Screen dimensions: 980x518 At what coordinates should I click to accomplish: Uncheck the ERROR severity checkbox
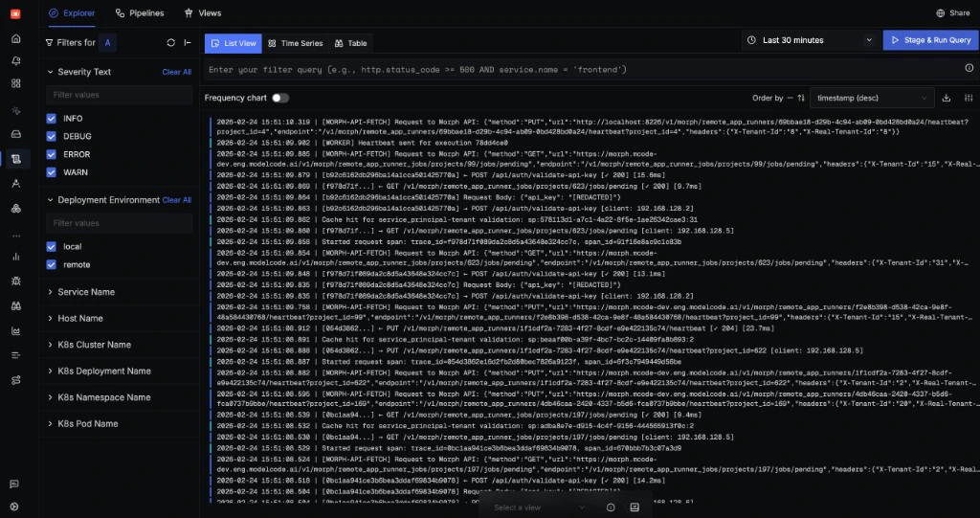[x=52, y=154]
